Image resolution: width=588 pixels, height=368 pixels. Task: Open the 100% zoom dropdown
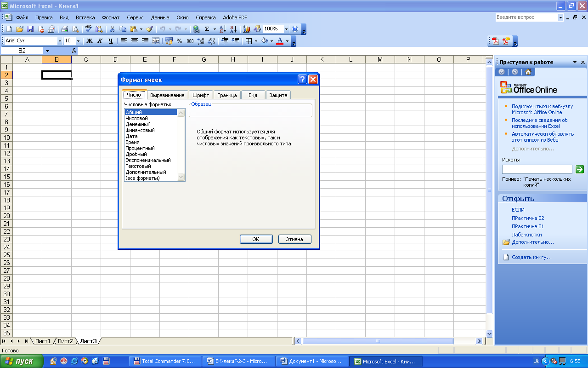[287, 29]
